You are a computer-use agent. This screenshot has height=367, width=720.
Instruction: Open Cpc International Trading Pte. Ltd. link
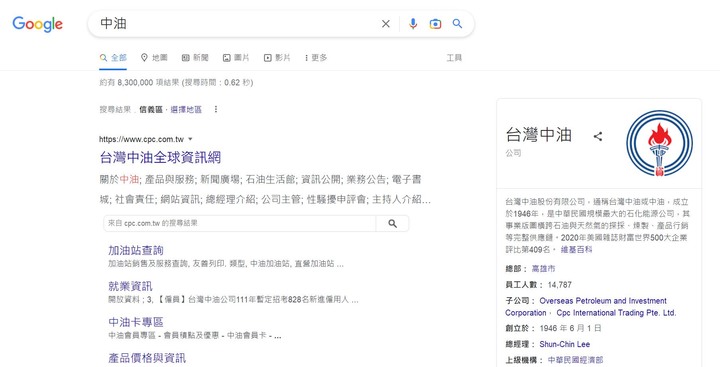[616, 313]
